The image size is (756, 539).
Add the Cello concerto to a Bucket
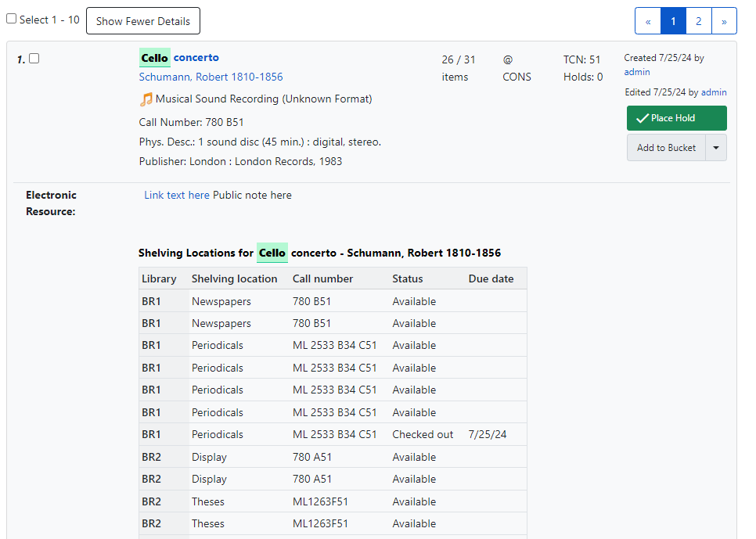666,147
